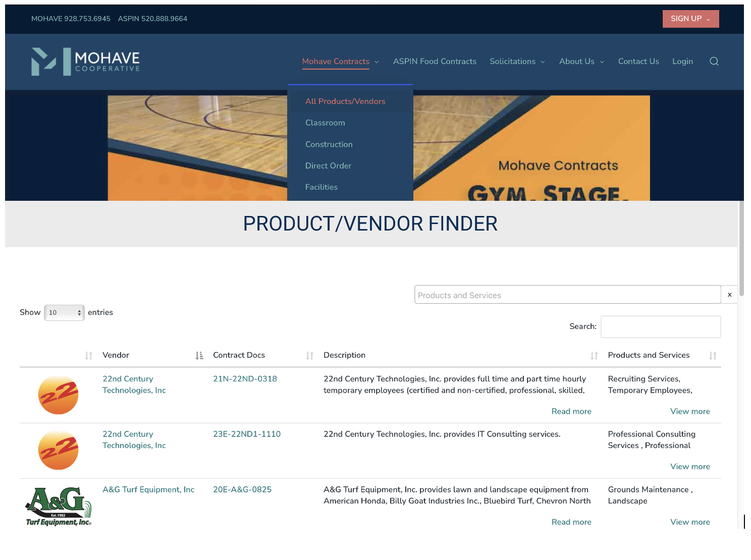
Task: Sort by the Vendor column icon
Action: [x=199, y=356]
